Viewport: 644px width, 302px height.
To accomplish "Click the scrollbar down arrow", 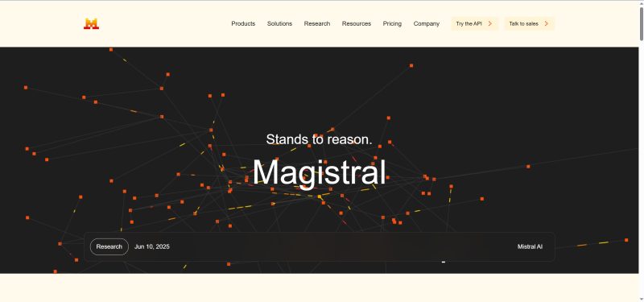I will [x=641, y=299].
